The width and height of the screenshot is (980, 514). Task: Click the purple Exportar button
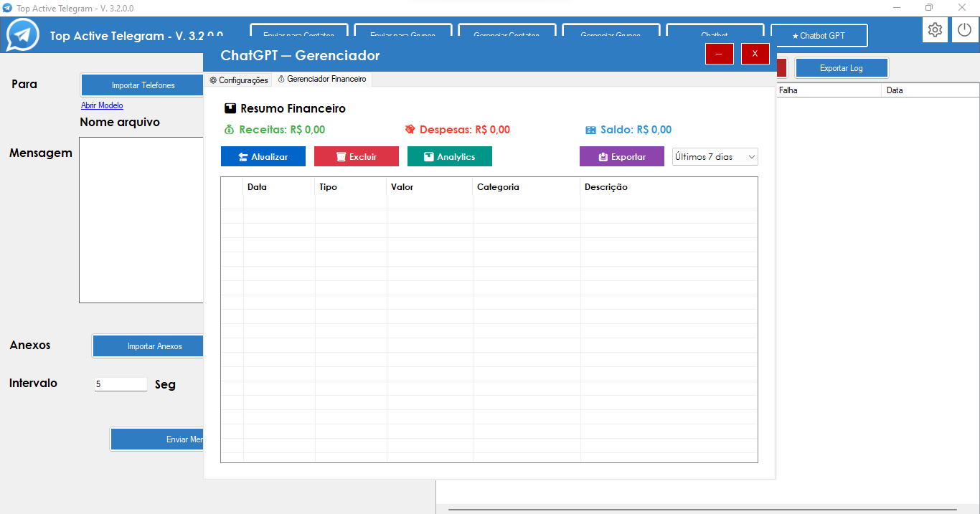tap(621, 156)
